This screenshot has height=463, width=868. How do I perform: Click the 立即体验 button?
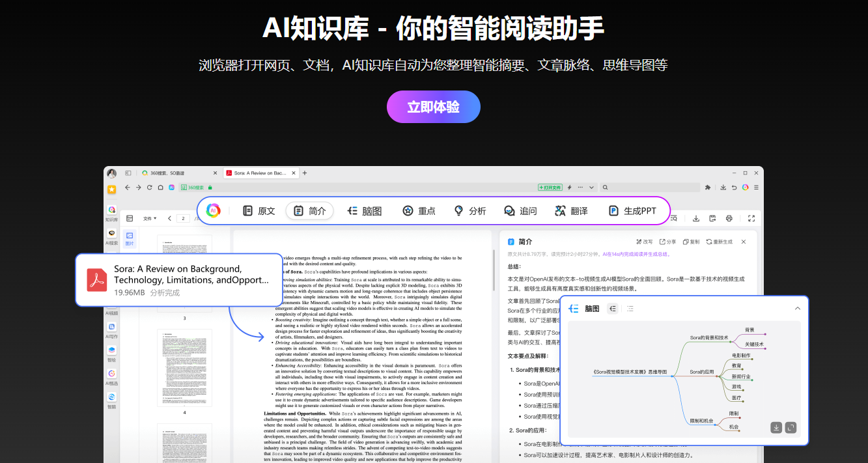[x=433, y=107]
